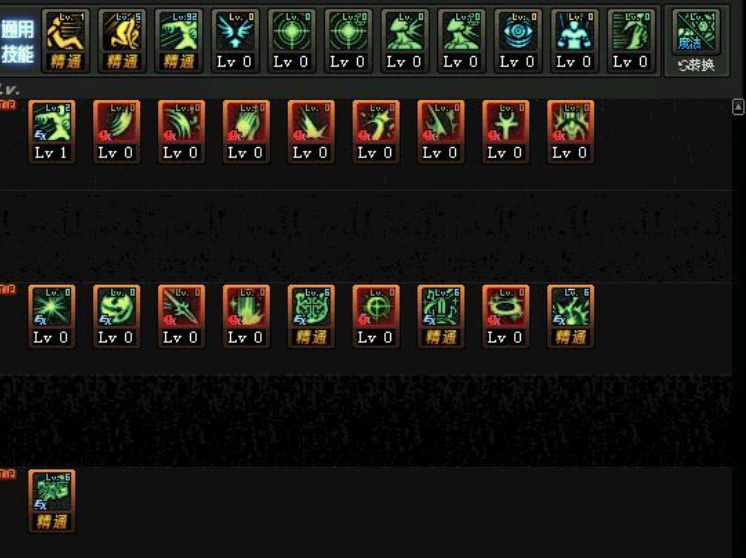Click the red EX horned demon skill icon
746x558 pixels.
click(x=570, y=132)
